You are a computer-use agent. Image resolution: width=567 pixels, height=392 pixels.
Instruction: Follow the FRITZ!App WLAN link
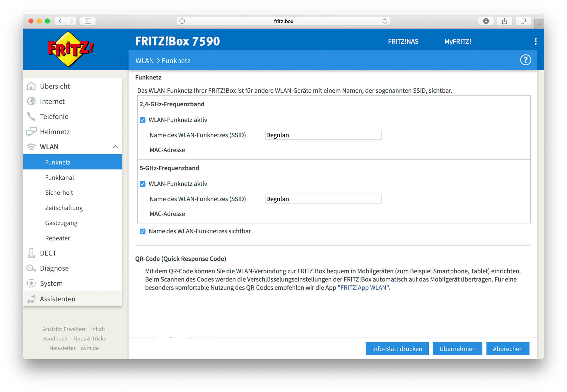363,287
